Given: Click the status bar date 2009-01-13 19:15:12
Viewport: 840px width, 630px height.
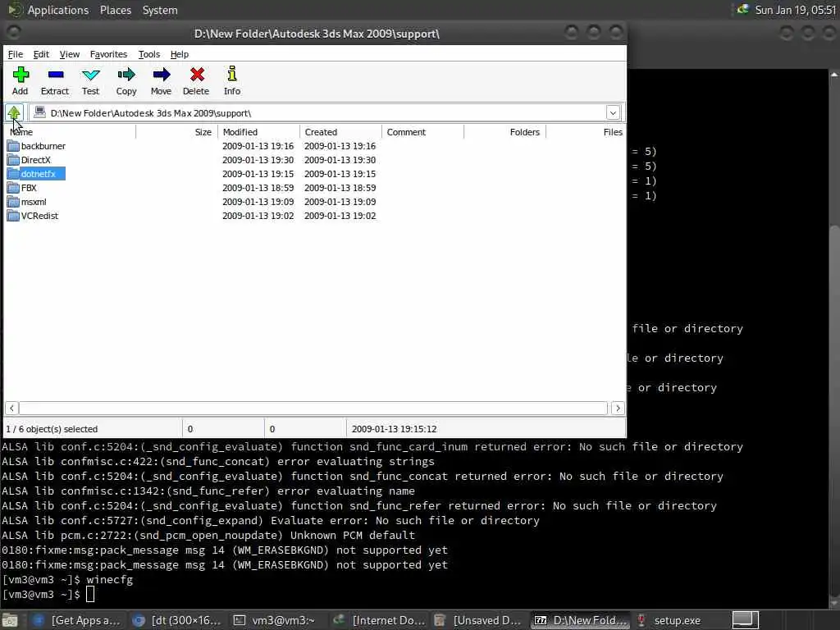Looking at the screenshot, I should click(x=394, y=428).
